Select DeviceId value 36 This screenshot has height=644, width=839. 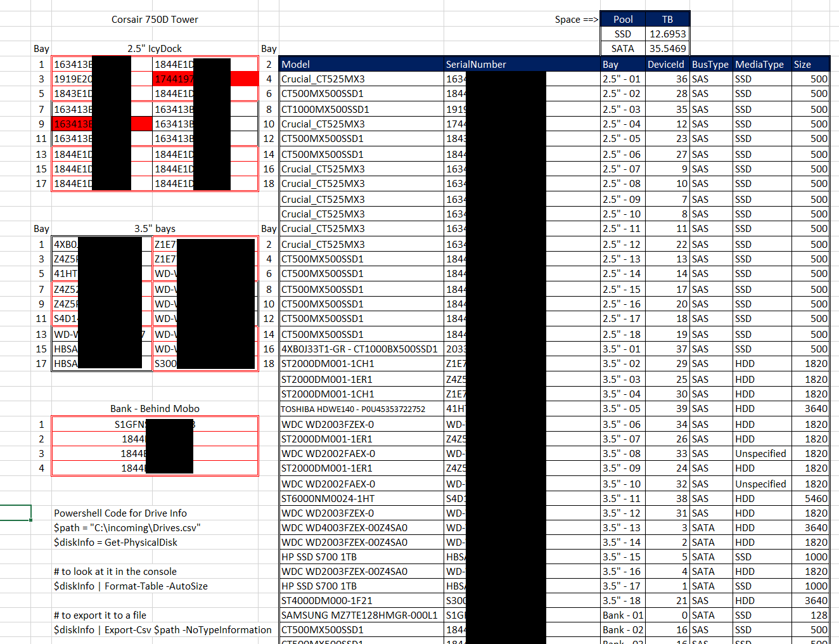[x=667, y=79]
